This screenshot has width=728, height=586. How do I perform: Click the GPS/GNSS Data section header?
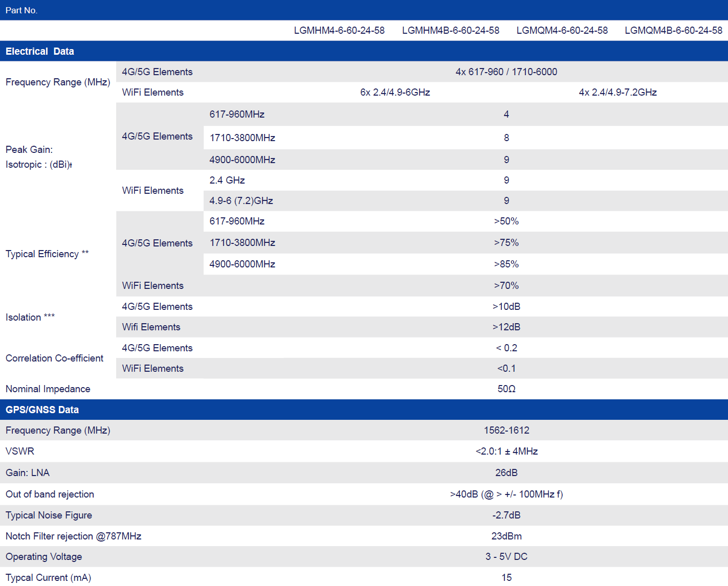pos(42,410)
